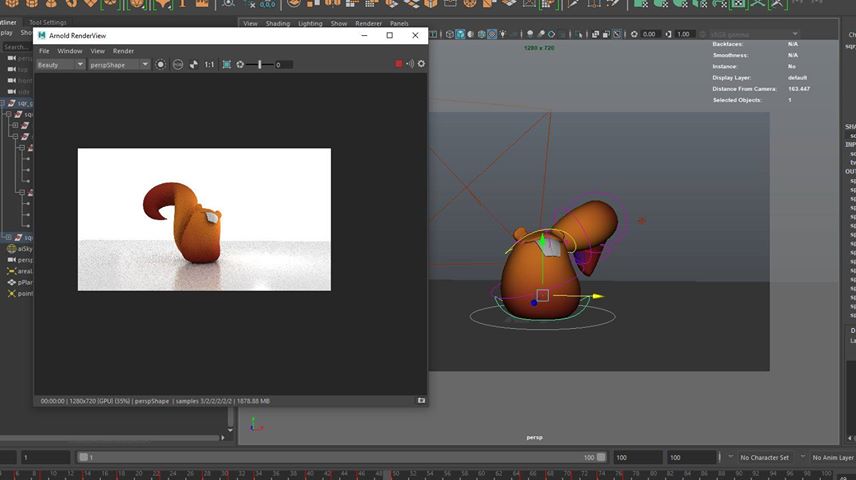Click the snapshot camera icon in RenderView status bar
This screenshot has width=856, height=480.
pyautogui.click(x=421, y=400)
